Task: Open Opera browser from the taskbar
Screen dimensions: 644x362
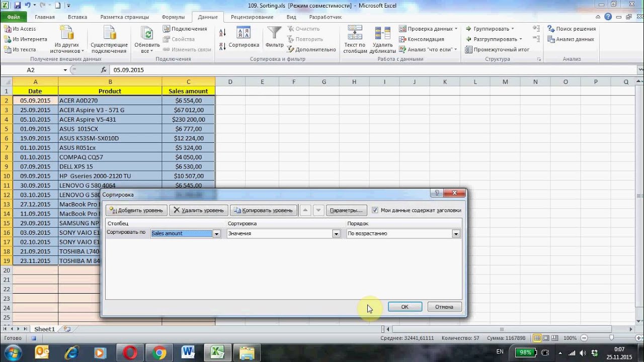Action: 130,352
